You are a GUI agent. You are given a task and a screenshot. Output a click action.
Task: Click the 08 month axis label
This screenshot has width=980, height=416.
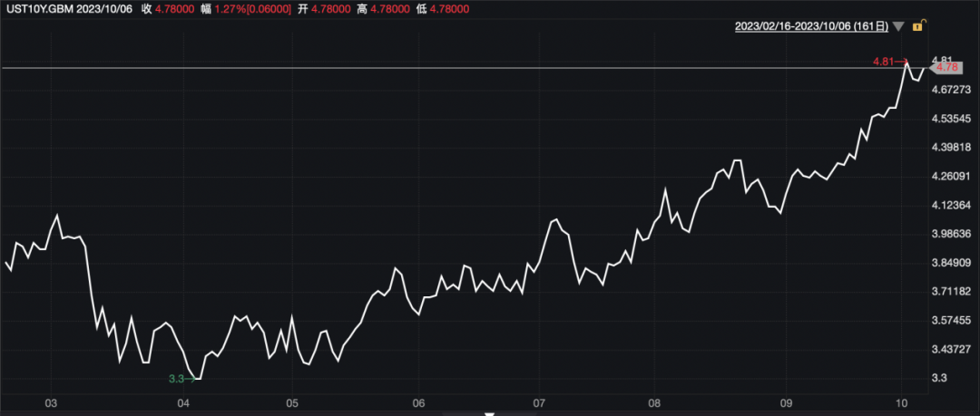point(654,403)
